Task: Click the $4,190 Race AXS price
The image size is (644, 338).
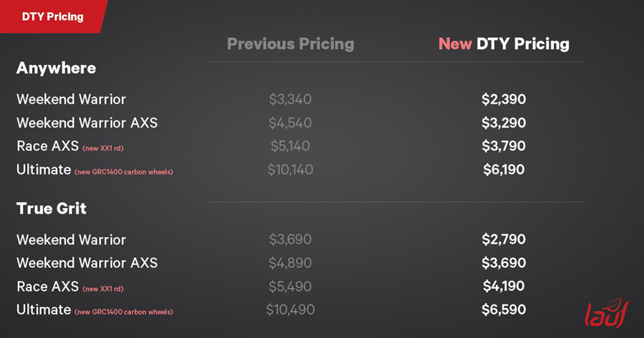Action: 504,286
